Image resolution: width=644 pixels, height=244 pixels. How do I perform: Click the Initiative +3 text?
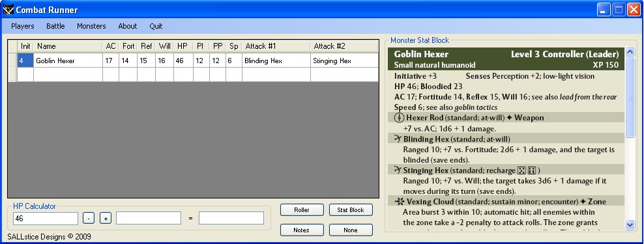[415, 76]
